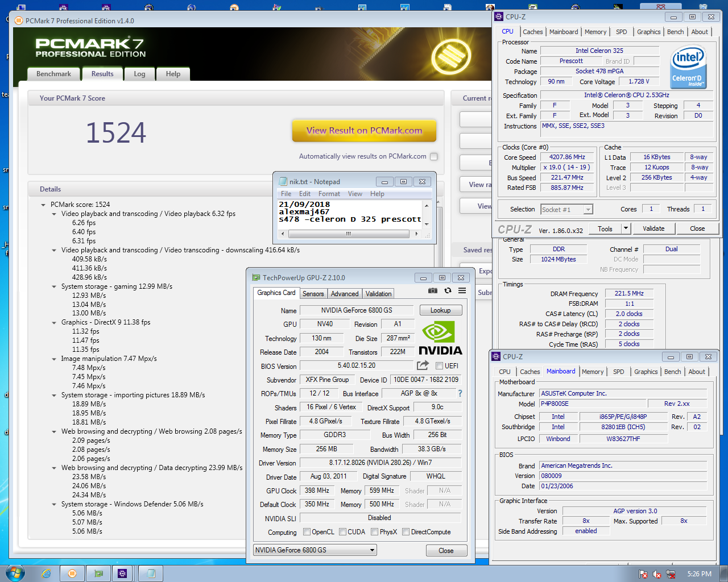Open the Sensors tab in GPU-Z

313,294
